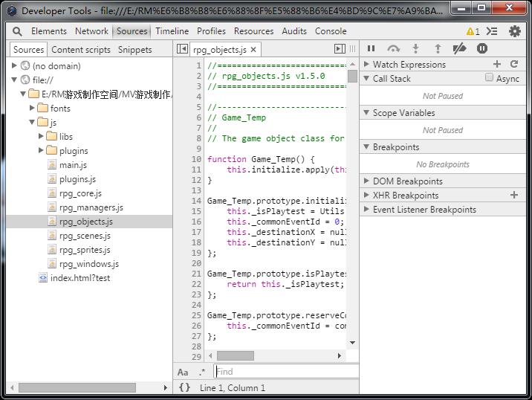
Task: Refresh watch expressions
Action: click(514, 64)
